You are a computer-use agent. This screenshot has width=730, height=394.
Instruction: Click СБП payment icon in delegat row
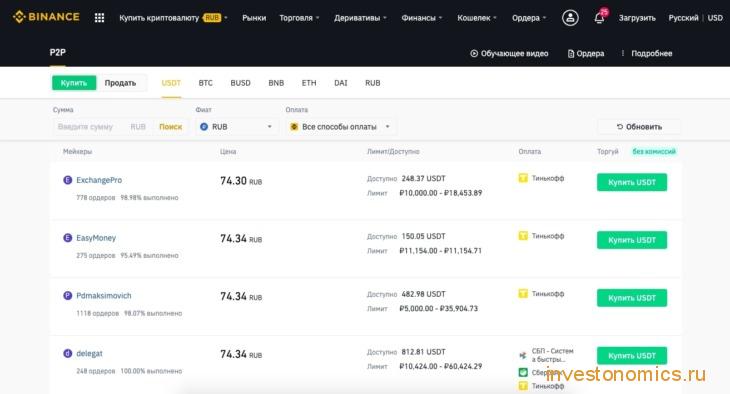click(x=523, y=355)
